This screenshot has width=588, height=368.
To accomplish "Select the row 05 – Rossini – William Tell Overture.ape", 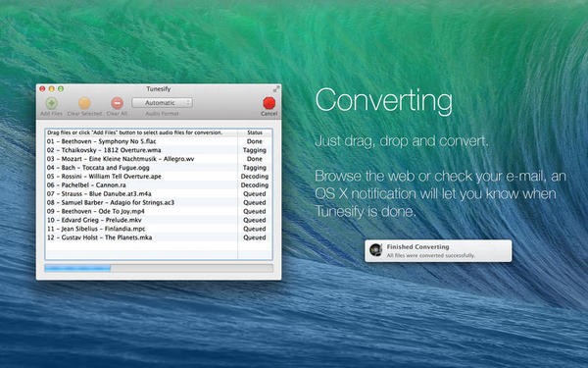I will [x=159, y=177].
